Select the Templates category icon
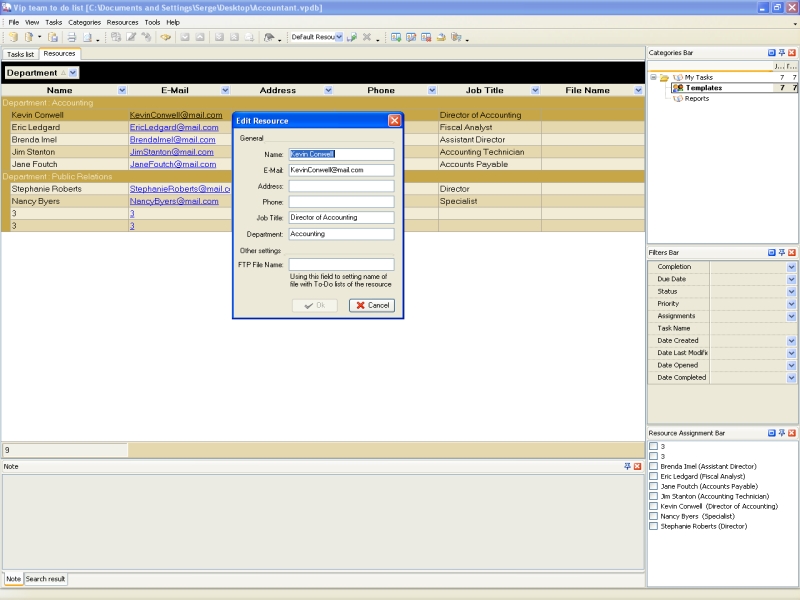Image resolution: width=800 pixels, height=600 pixels. pyautogui.click(x=678, y=88)
